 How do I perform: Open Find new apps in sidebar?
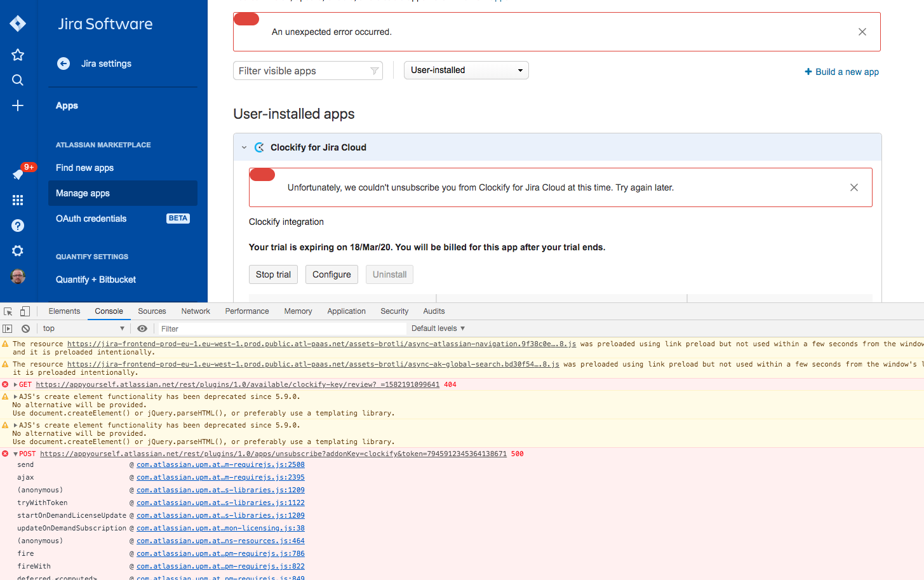coord(84,168)
